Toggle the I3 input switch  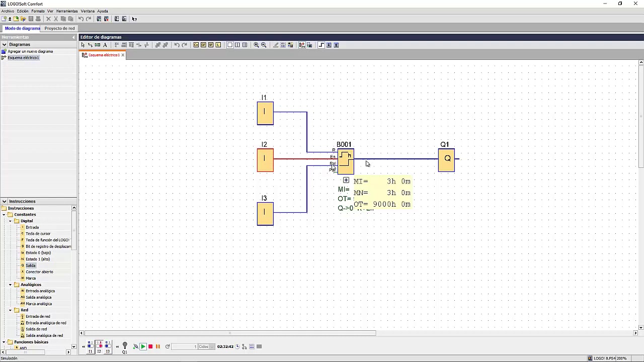107,346
